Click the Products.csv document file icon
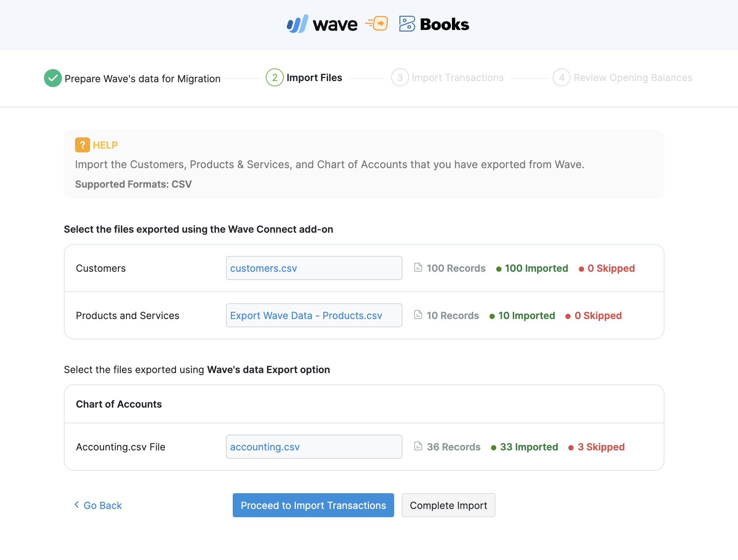 click(418, 315)
